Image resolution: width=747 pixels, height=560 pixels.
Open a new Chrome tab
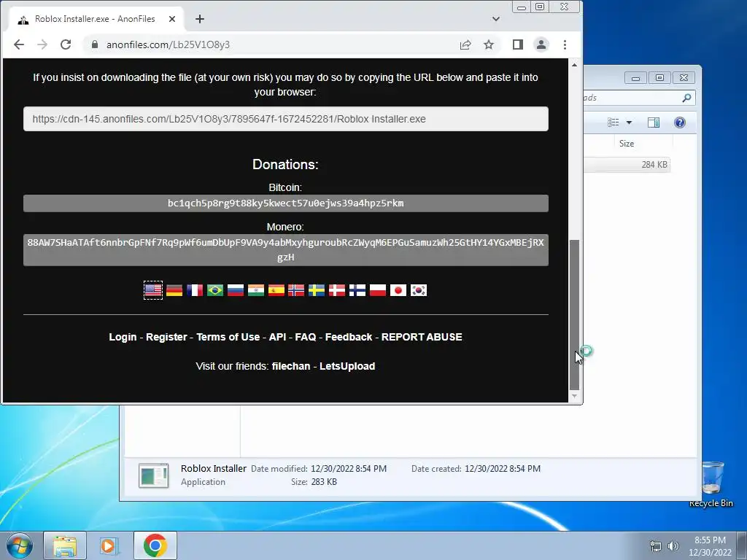point(200,19)
